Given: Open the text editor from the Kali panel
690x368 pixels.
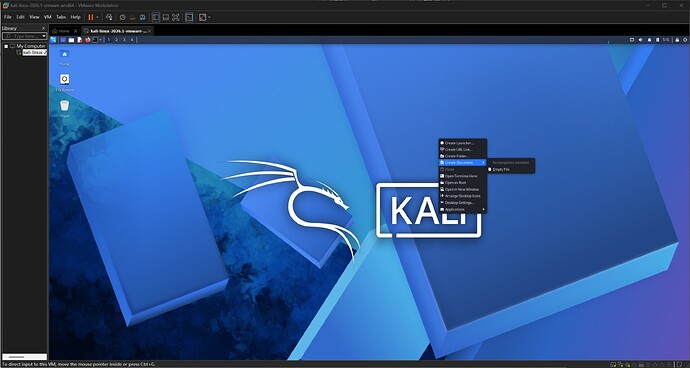Looking at the screenshot, I should click(x=80, y=40).
